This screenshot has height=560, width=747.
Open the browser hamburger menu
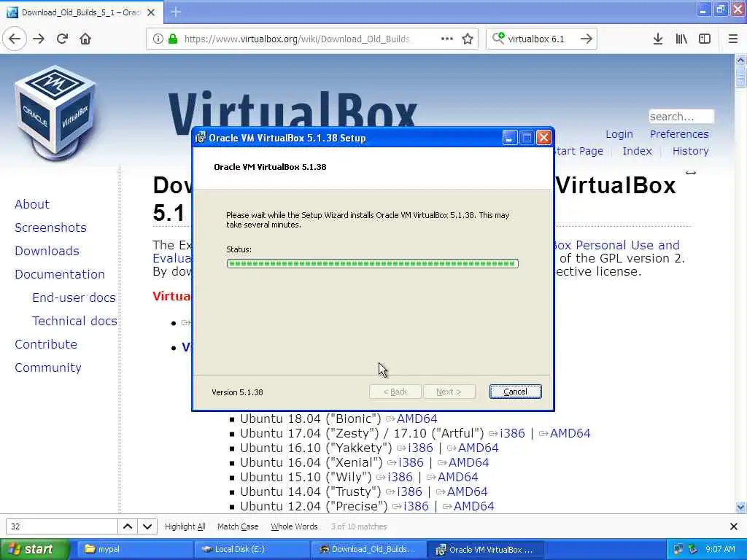732,39
